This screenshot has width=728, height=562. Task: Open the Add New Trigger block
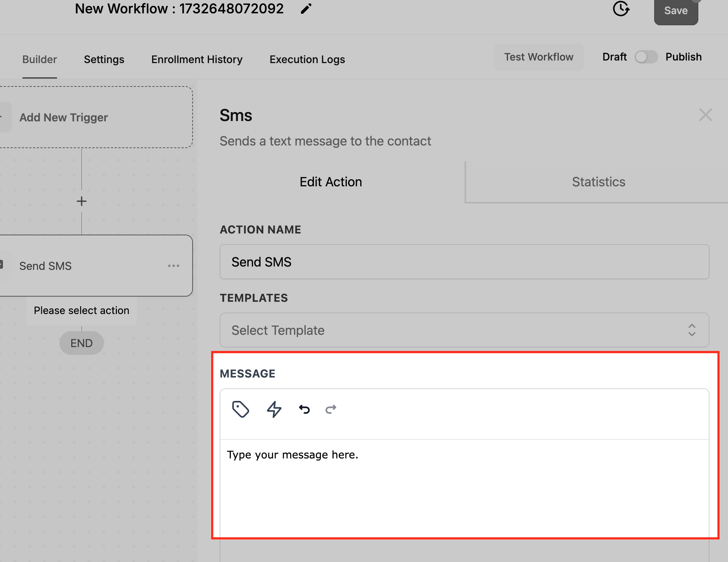pyautogui.click(x=63, y=117)
